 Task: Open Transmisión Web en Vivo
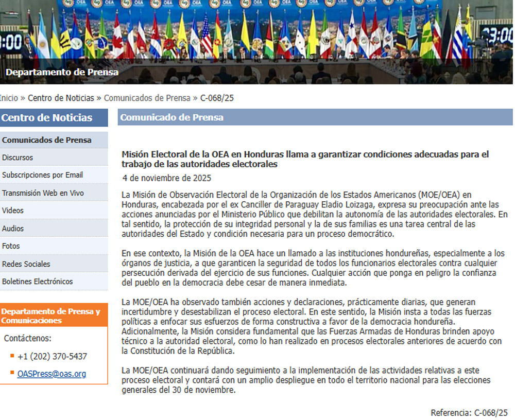click(x=43, y=193)
